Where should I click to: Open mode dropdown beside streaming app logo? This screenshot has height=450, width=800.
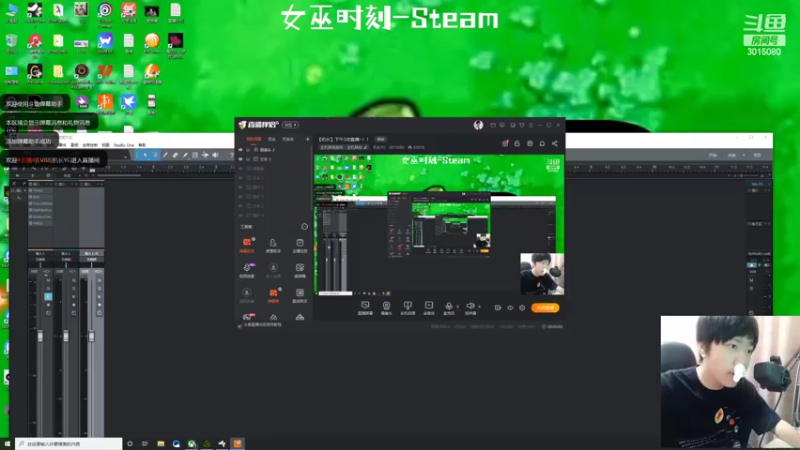(290, 125)
